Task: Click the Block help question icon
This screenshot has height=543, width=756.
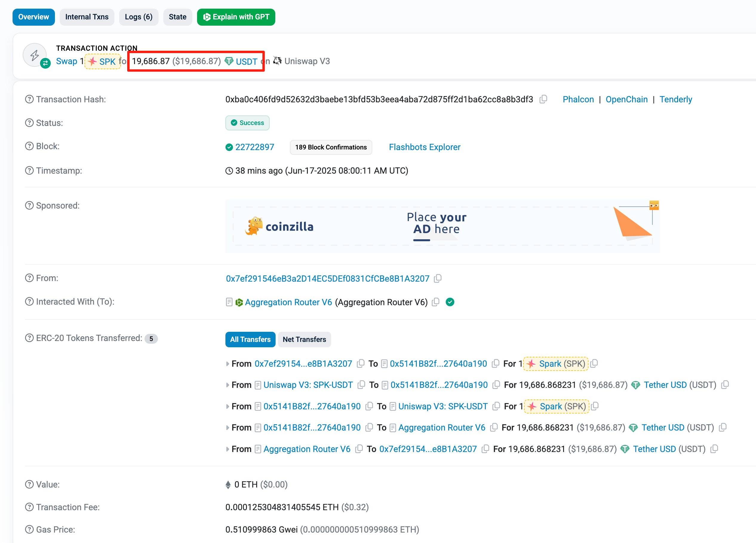Action: coord(29,146)
